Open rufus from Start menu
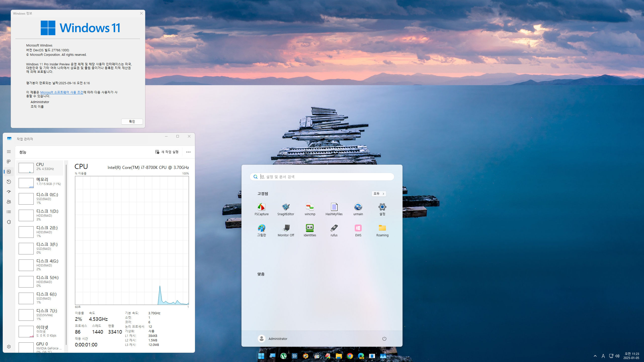This screenshot has width=644, height=362. click(334, 230)
